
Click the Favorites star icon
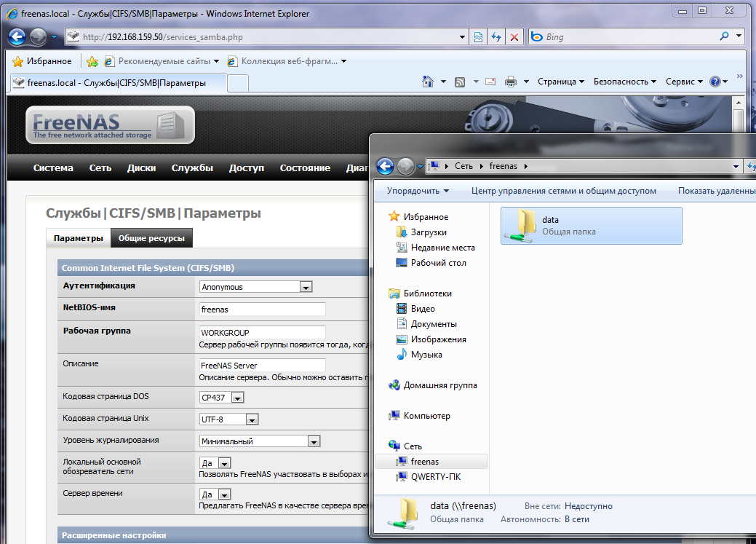tap(18, 61)
